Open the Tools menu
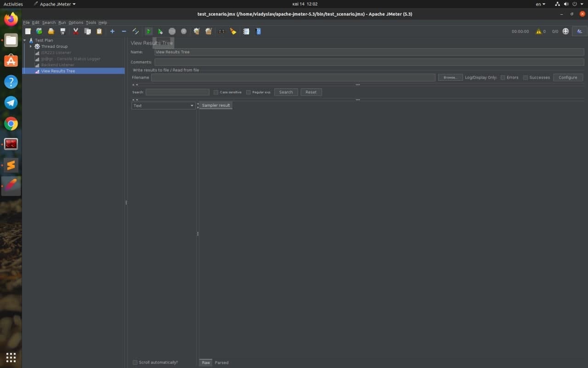This screenshot has width=588, height=368. click(x=91, y=23)
